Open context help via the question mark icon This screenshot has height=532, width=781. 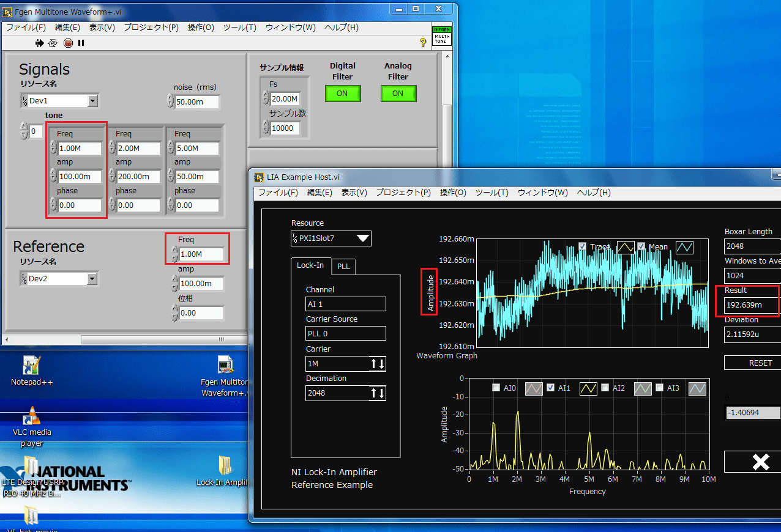[422, 42]
